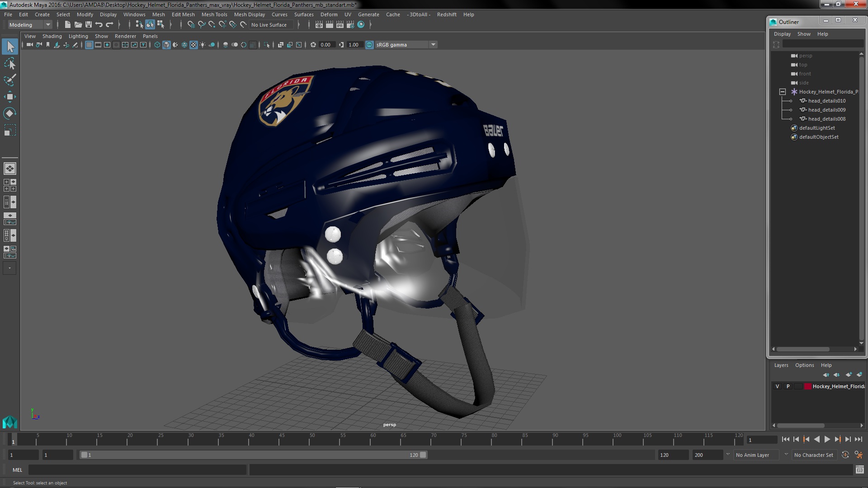868x488 pixels.
Task: Select the Lasso tool
Action: tap(10, 64)
